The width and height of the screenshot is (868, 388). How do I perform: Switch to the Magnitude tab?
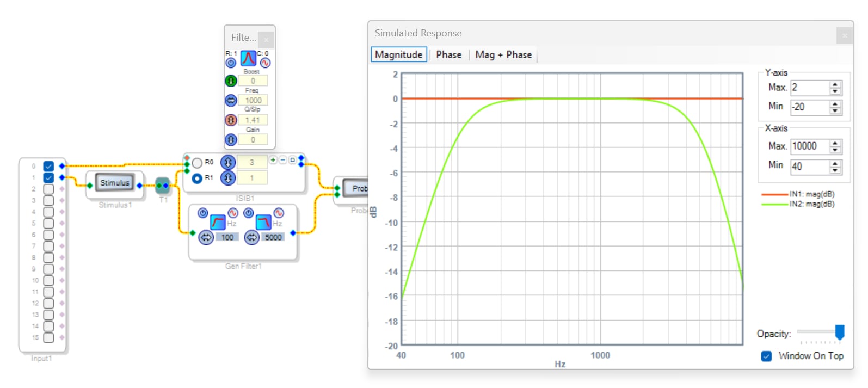399,54
